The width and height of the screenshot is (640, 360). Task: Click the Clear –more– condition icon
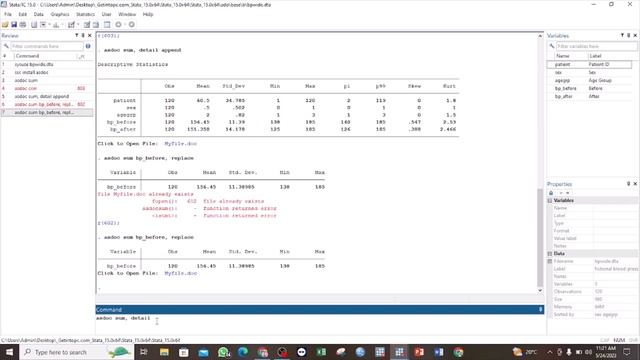click(x=118, y=25)
